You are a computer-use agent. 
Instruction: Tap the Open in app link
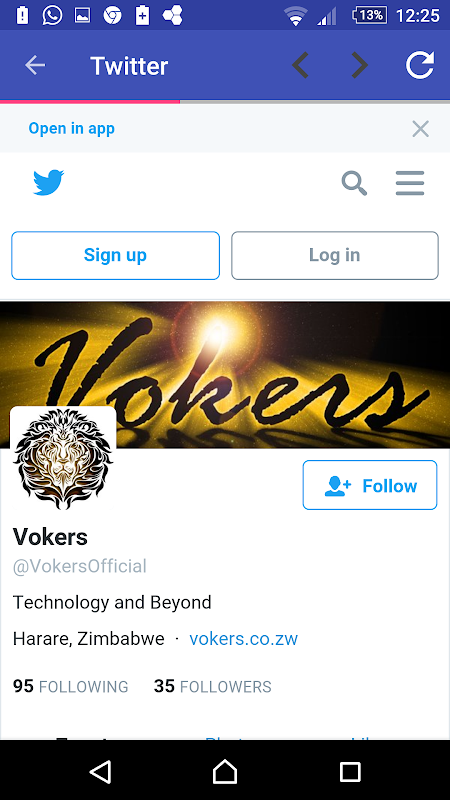point(71,129)
